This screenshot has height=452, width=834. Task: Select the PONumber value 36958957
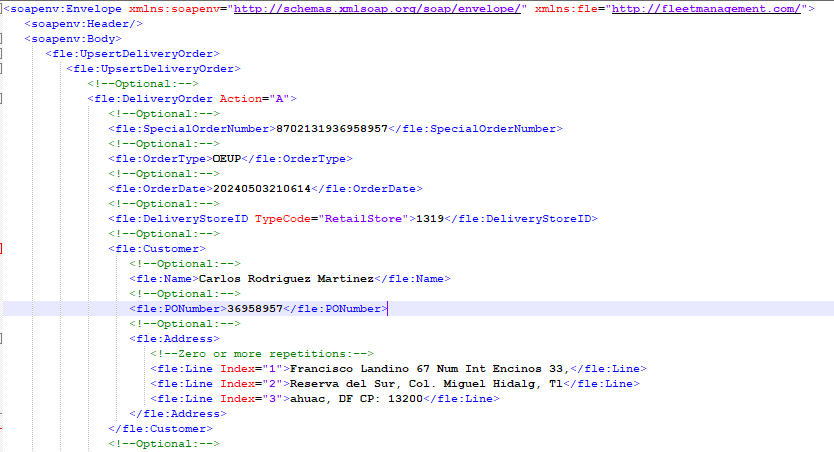pyautogui.click(x=255, y=309)
